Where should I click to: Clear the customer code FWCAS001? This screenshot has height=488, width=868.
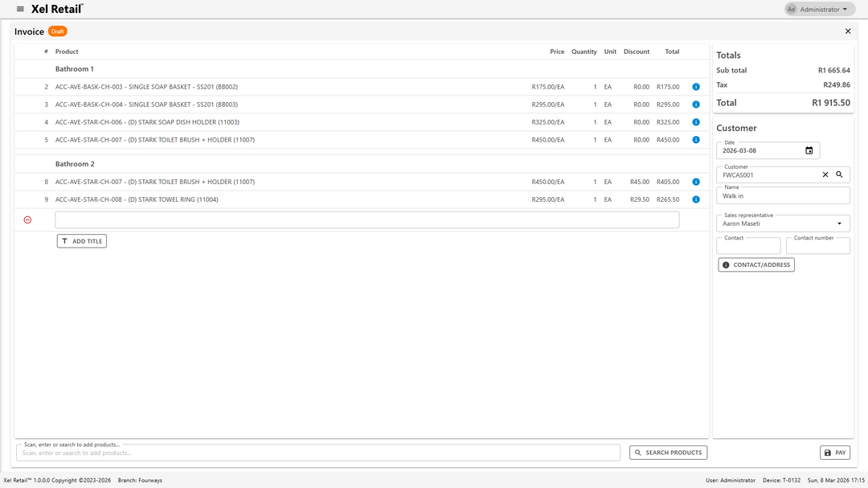coord(825,174)
